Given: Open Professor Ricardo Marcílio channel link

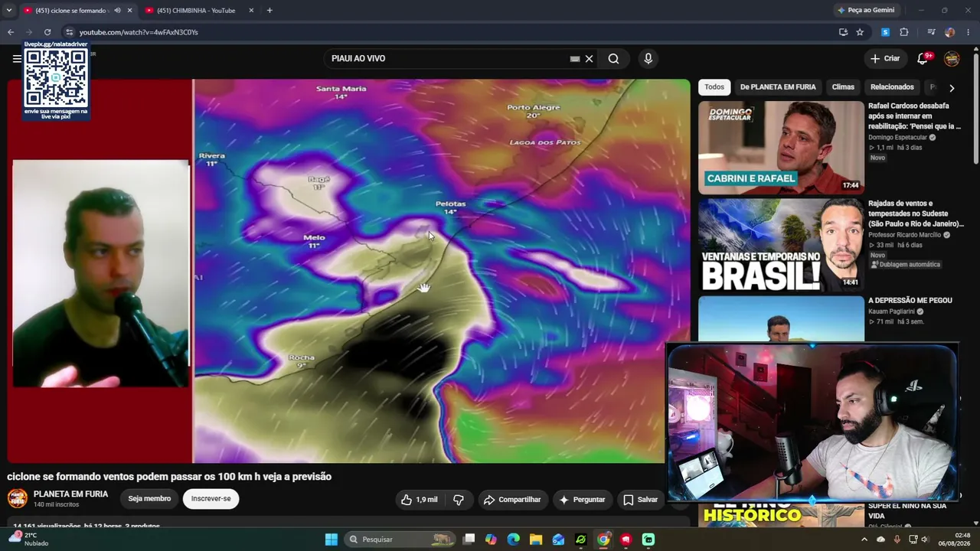Looking at the screenshot, I should 905,235.
